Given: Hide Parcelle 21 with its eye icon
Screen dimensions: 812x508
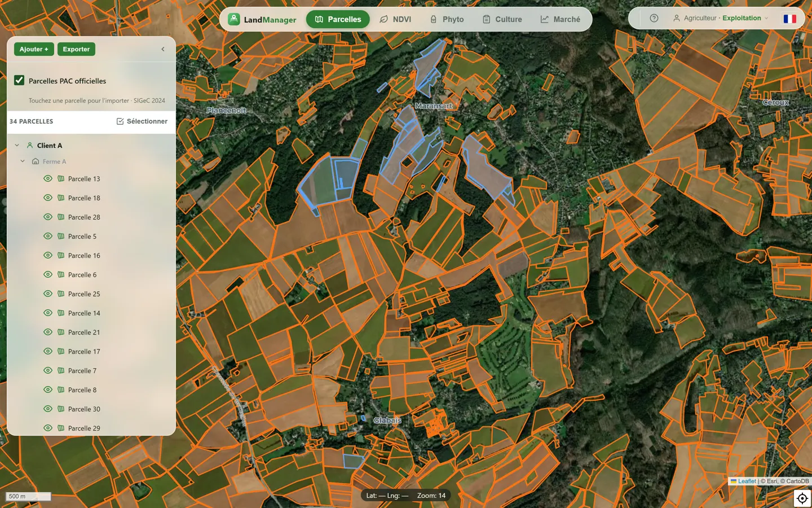Looking at the screenshot, I should pyautogui.click(x=48, y=332).
